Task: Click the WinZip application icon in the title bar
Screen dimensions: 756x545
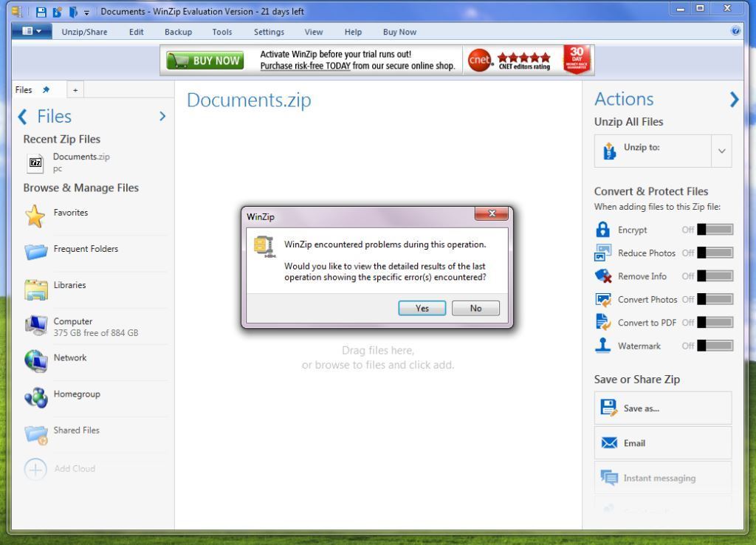Action: (16, 12)
